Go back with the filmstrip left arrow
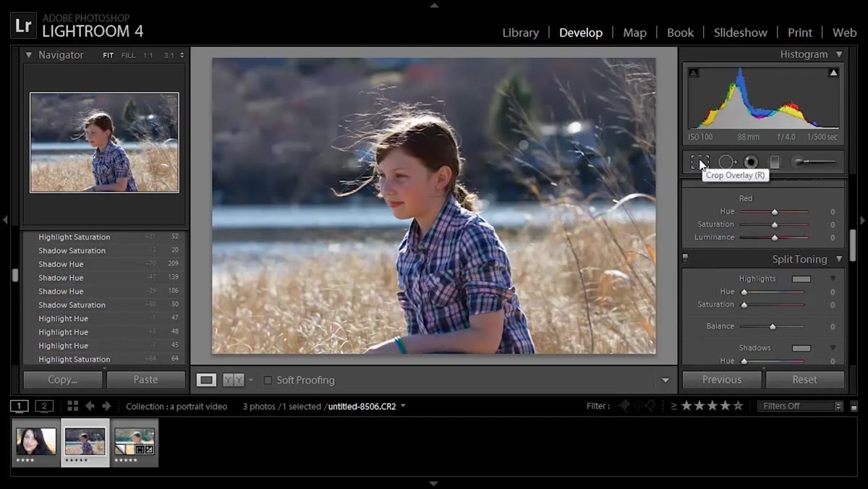 click(x=90, y=406)
